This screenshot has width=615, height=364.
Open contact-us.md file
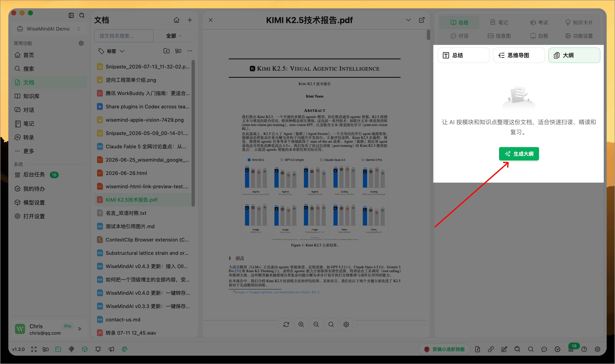click(143, 320)
